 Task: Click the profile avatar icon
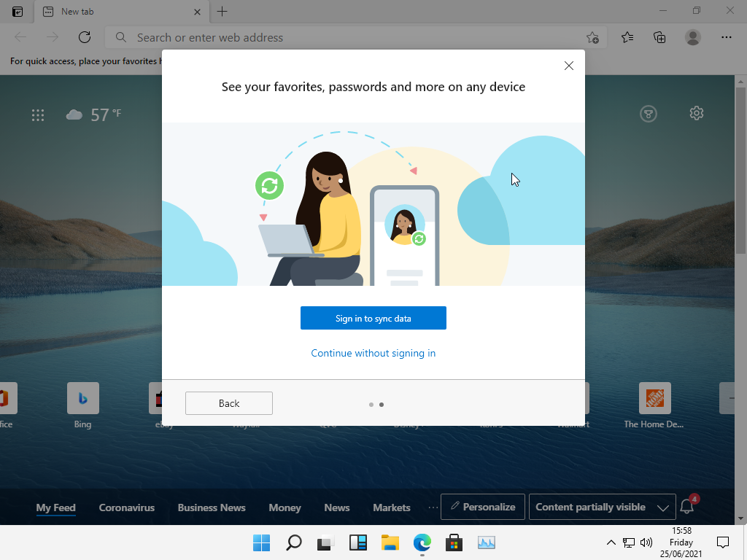(693, 37)
